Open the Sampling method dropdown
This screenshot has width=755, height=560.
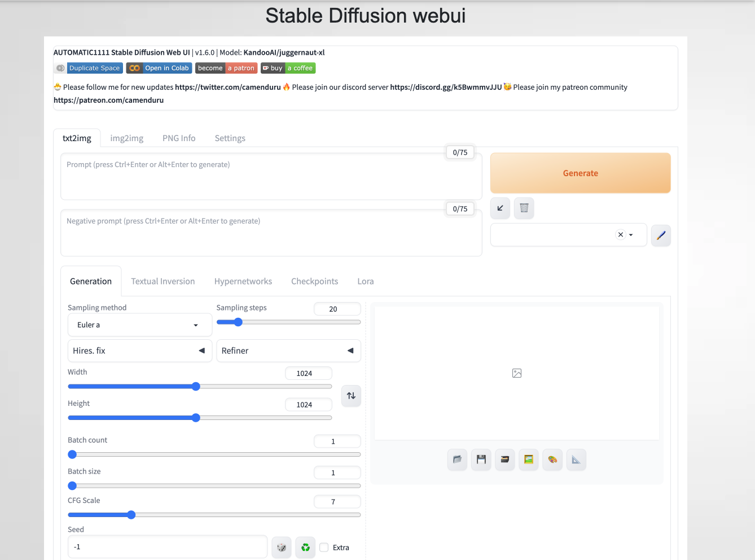(x=139, y=325)
